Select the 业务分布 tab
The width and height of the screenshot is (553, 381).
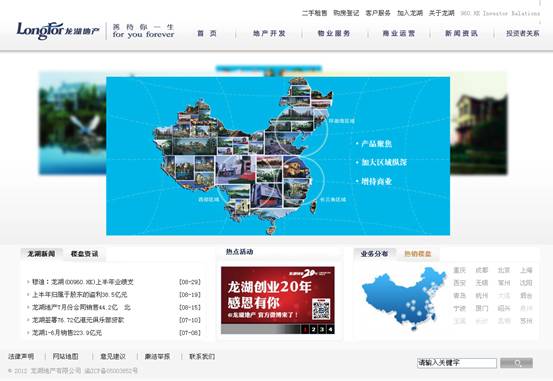click(x=375, y=254)
